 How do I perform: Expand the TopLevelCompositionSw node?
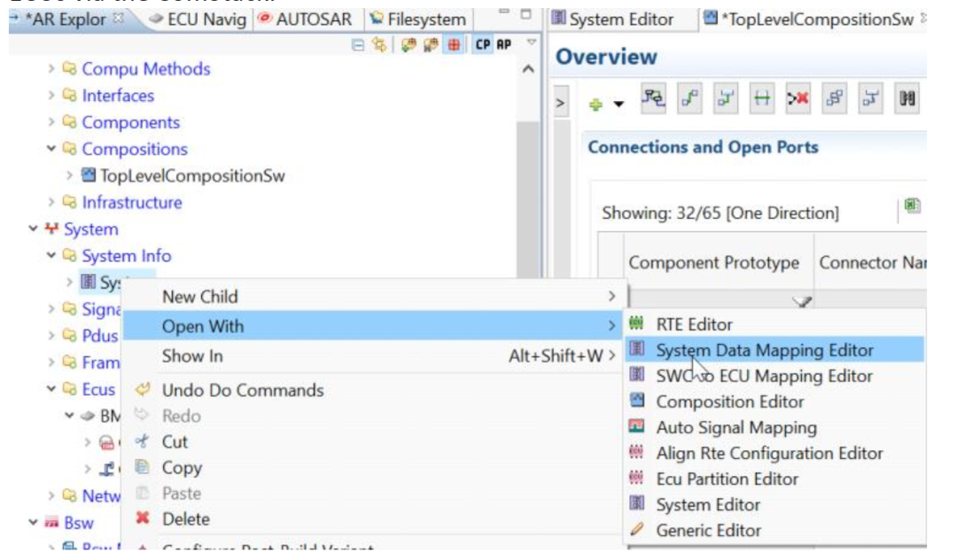click(x=69, y=175)
